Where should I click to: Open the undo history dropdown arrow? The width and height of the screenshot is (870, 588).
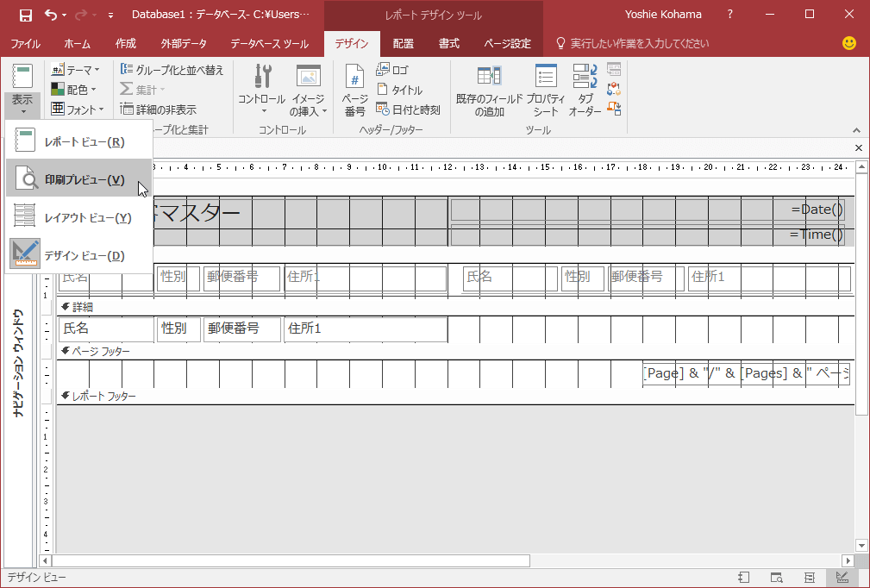point(65,16)
